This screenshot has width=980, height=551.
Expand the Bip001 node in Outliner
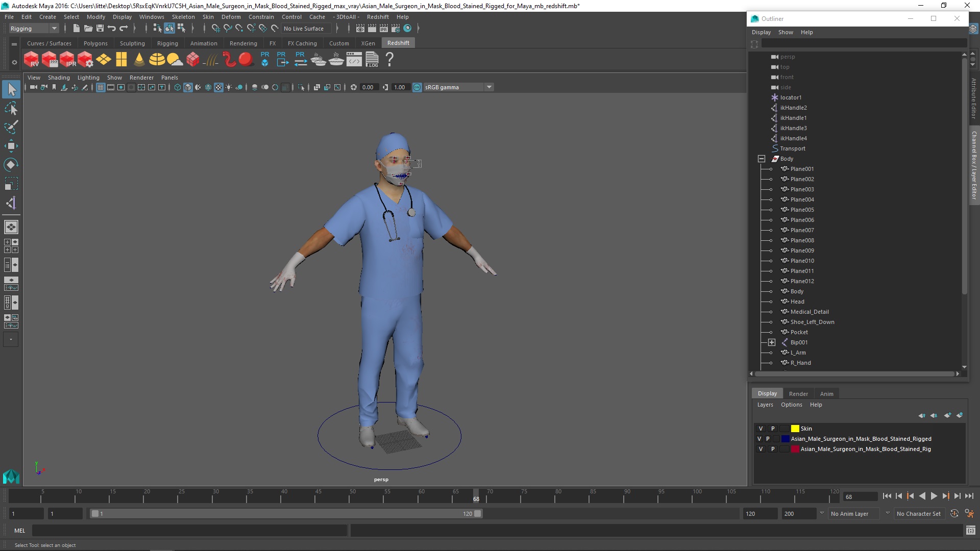(x=772, y=342)
